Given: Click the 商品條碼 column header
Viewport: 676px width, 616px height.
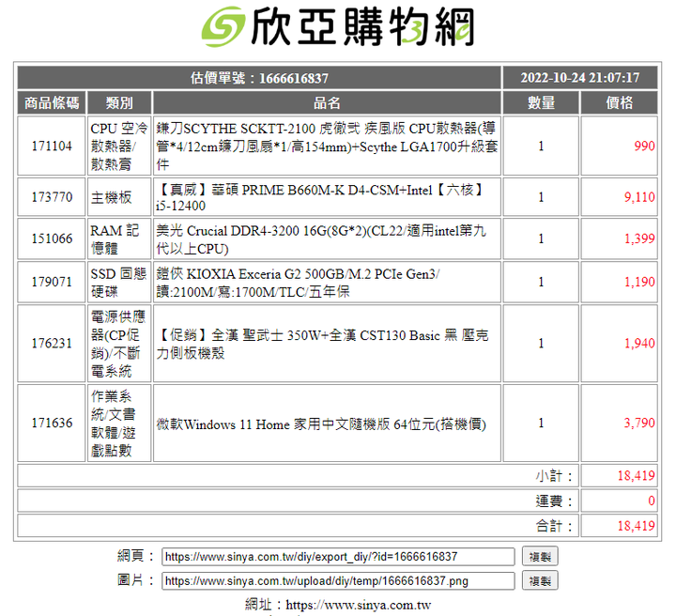Looking at the screenshot, I should 52,103.
